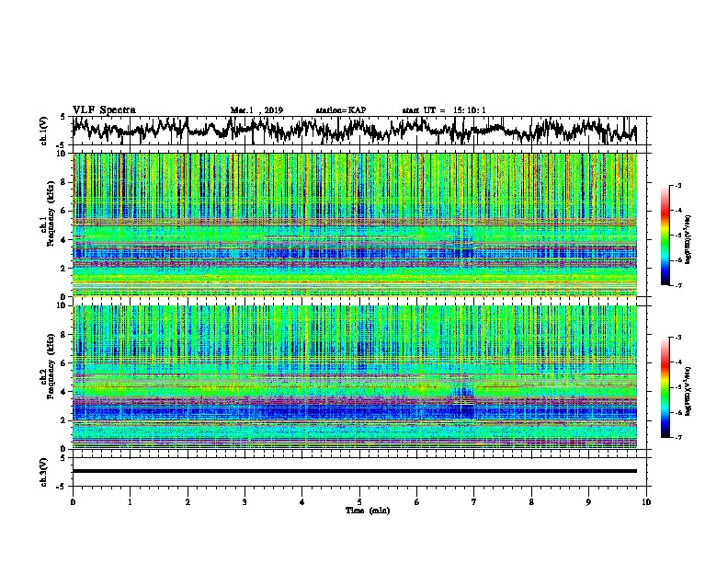Click the 'ch.3(V)' axis label
Screen dimensions: 728x563
(44, 473)
